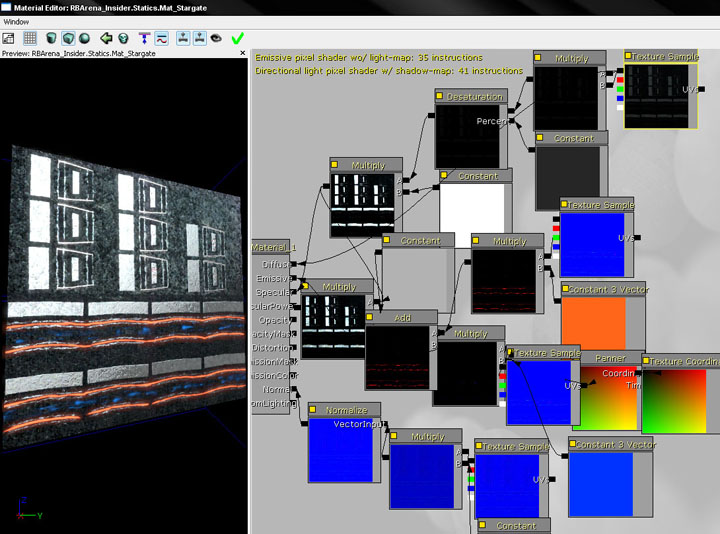Click the dark Constant node title below Desaturation
This screenshot has height=534, width=720.
[x=572, y=138]
